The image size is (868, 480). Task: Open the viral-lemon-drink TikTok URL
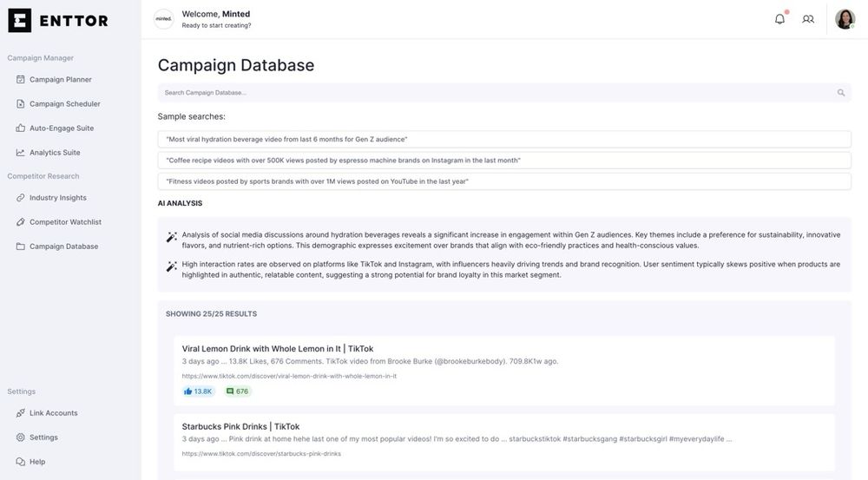[289, 376]
